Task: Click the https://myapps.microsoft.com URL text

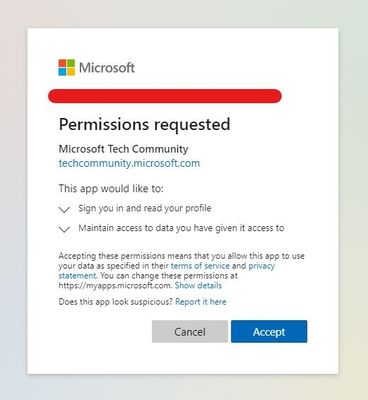Action: pos(115,286)
